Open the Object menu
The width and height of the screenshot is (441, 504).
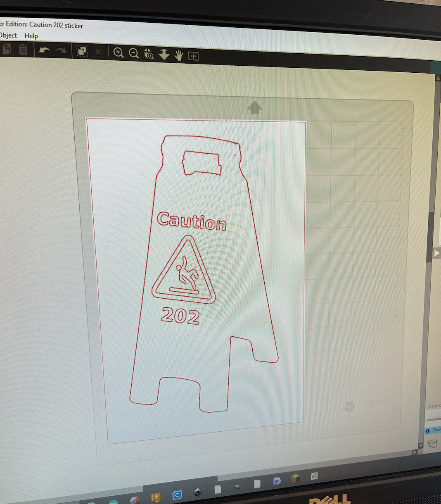tap(8, 35)
